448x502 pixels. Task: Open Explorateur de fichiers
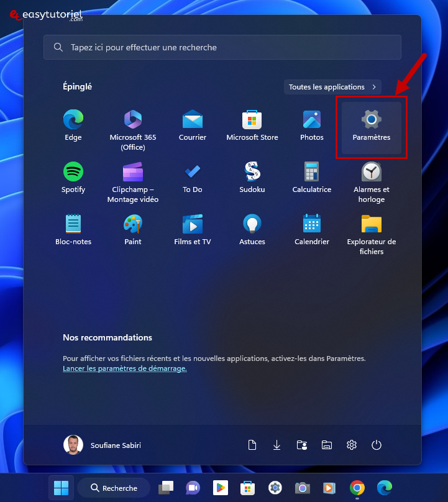(371, 234)
